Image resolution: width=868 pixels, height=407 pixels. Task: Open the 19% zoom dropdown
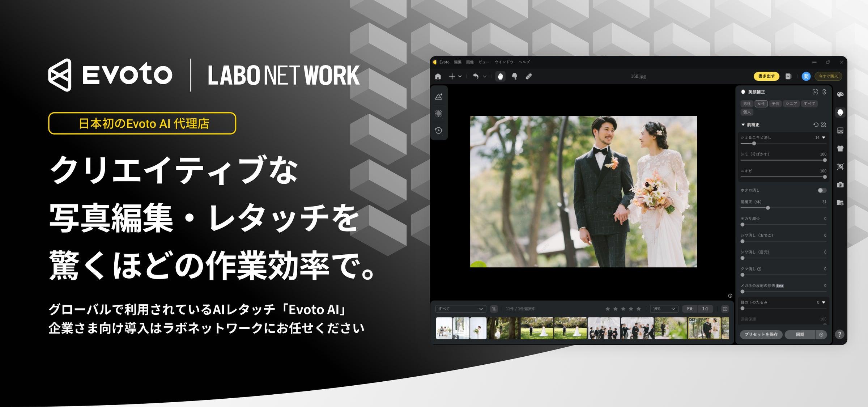coord(664,309)
